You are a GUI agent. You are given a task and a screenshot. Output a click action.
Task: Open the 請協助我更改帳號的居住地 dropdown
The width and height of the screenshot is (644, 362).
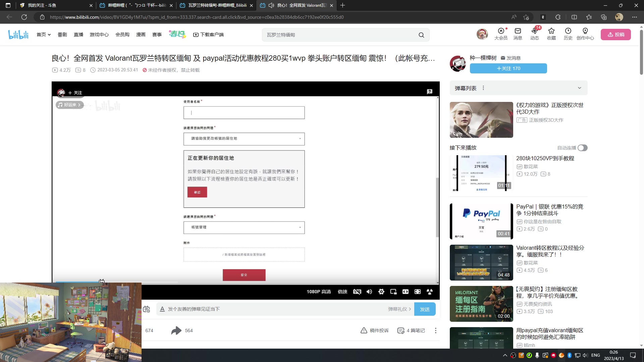coord(244,139)
